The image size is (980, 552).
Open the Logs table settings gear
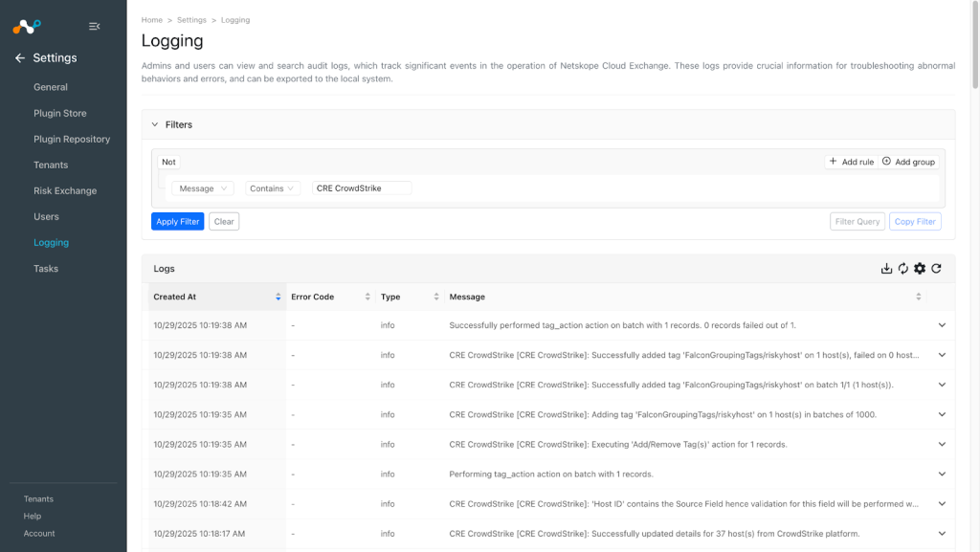click(920, 269)
